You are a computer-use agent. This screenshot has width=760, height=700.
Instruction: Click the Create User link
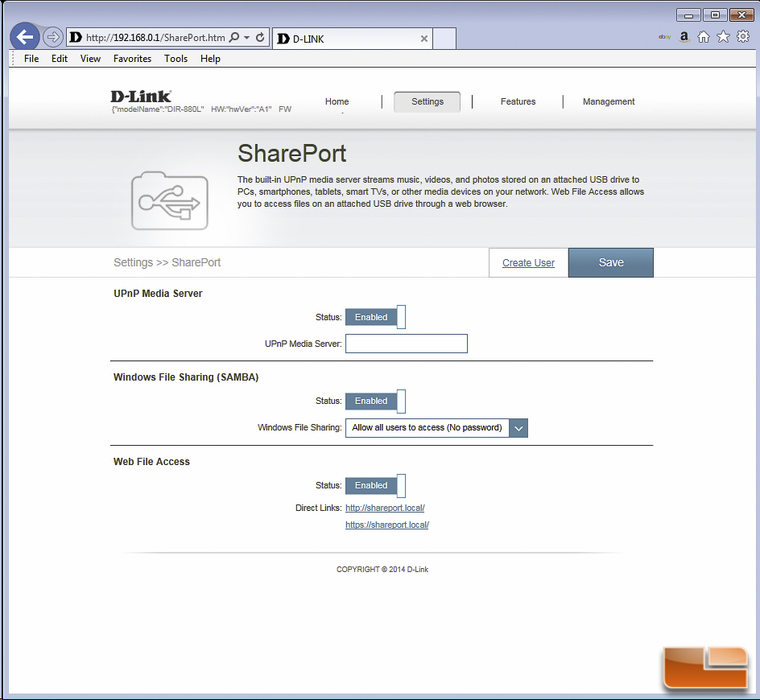pos(528,262)
